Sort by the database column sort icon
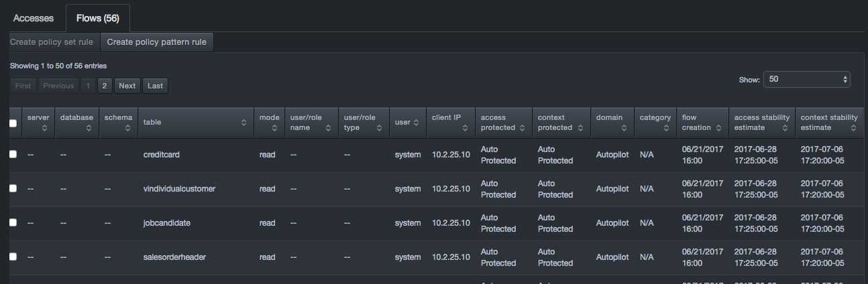 [x=89, y=128]
